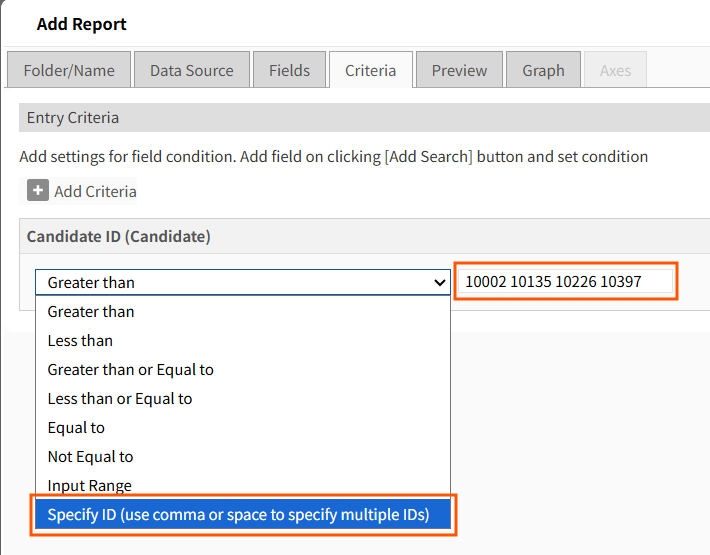Image resolution: width=710 pixels, height=555 pixels.
Task: Select Specify ID multiple IDs option
Action: pos(243,515)
